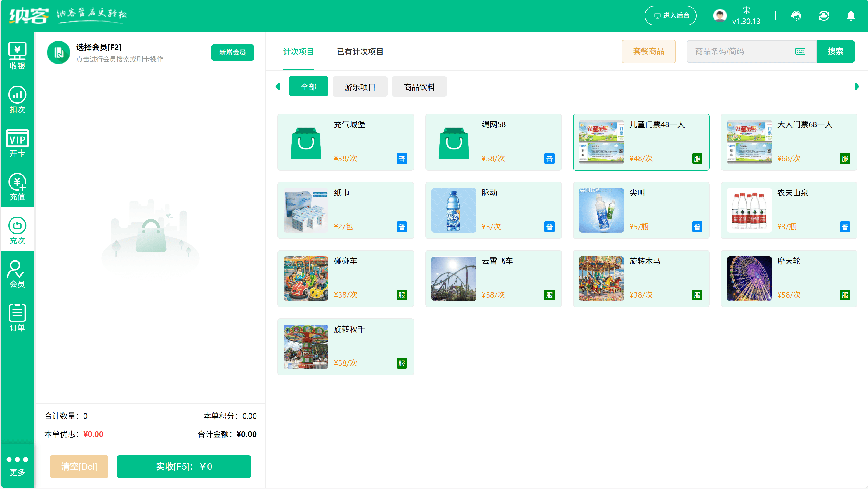Filter products by 游乐项目 category
Screen dimensions: 868x489
point(360,87)
